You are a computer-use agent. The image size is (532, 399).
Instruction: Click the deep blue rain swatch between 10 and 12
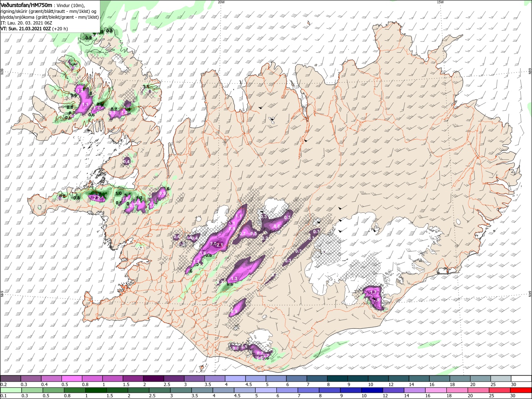[x=372, y=390]
